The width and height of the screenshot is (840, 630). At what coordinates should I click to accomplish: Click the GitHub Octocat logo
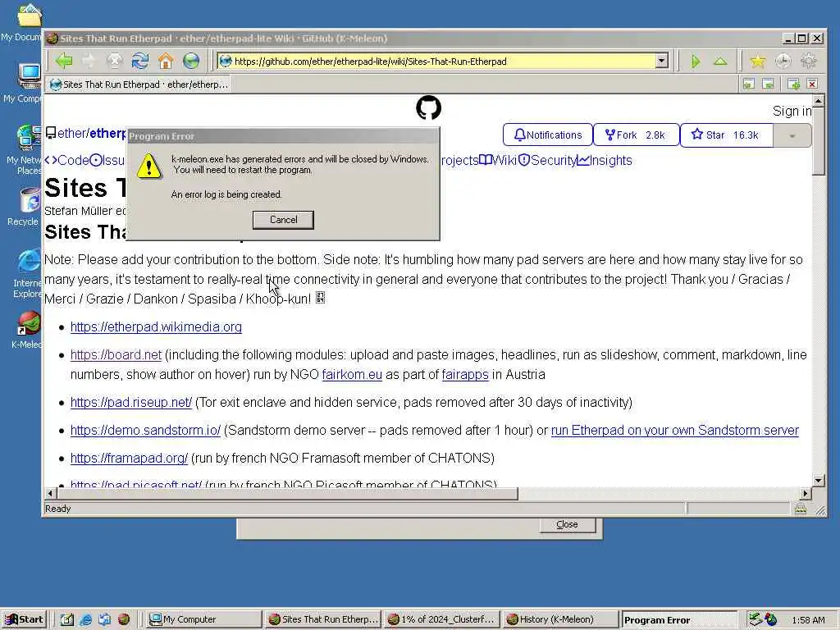(x=428, y=107)
